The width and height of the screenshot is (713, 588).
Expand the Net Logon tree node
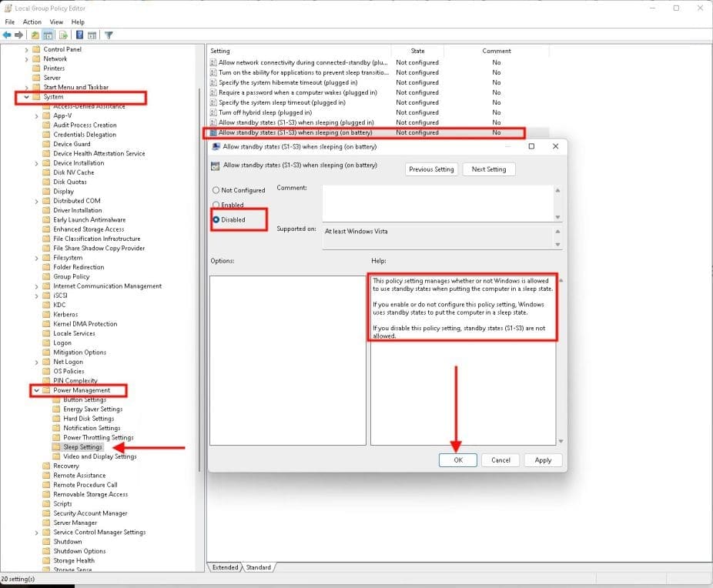click(37, 362)
